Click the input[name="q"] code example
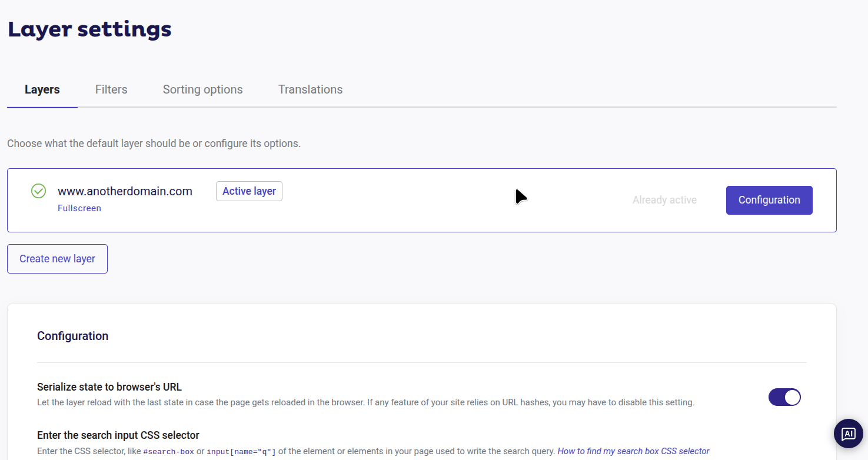Viewport: 868px width, 460px height. [241, 452]
